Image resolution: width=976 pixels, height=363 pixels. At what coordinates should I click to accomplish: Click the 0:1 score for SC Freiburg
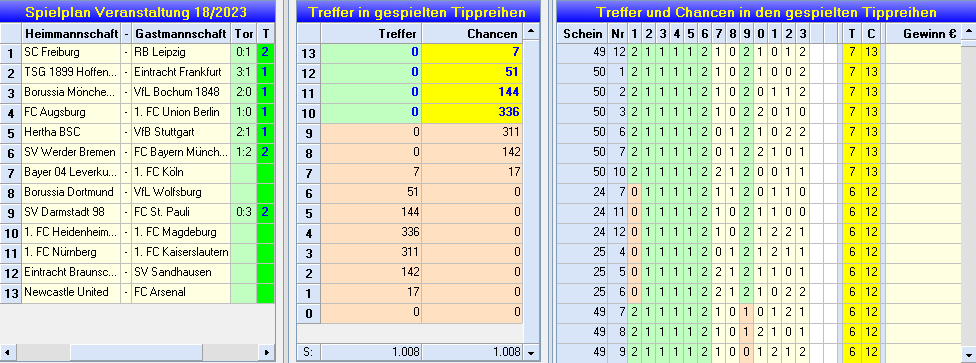243,52
